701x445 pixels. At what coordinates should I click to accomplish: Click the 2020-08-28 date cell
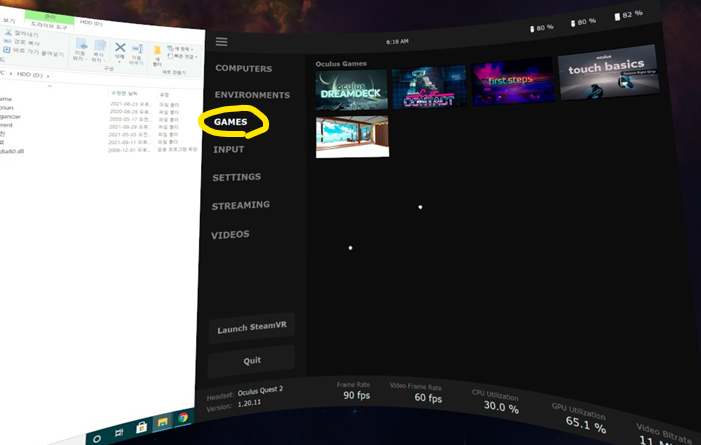tap(131, 111)
